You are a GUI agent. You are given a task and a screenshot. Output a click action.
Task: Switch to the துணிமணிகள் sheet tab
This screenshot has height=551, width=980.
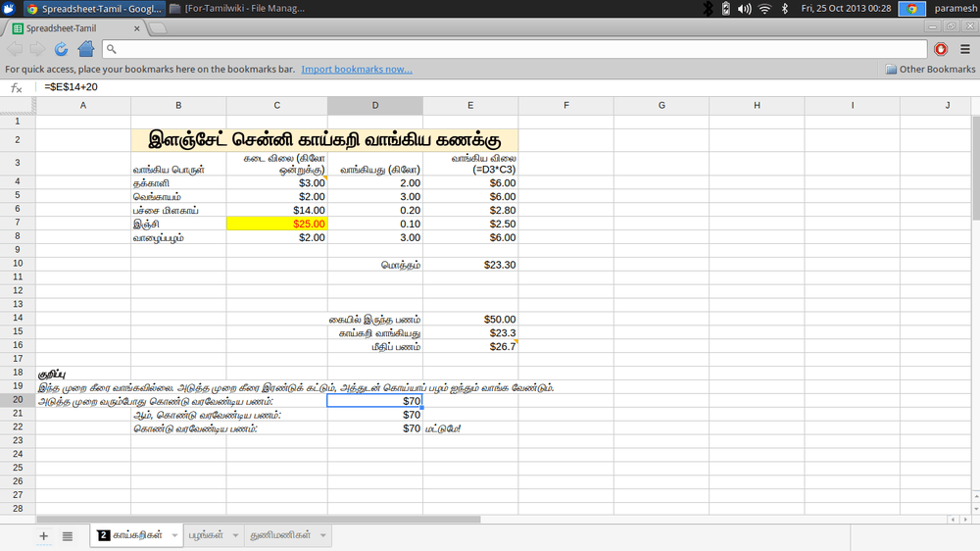pos(281,535)
